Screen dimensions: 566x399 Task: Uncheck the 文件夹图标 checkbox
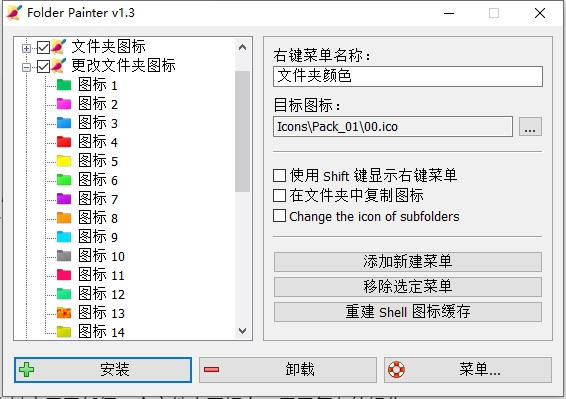pos(43,48)
